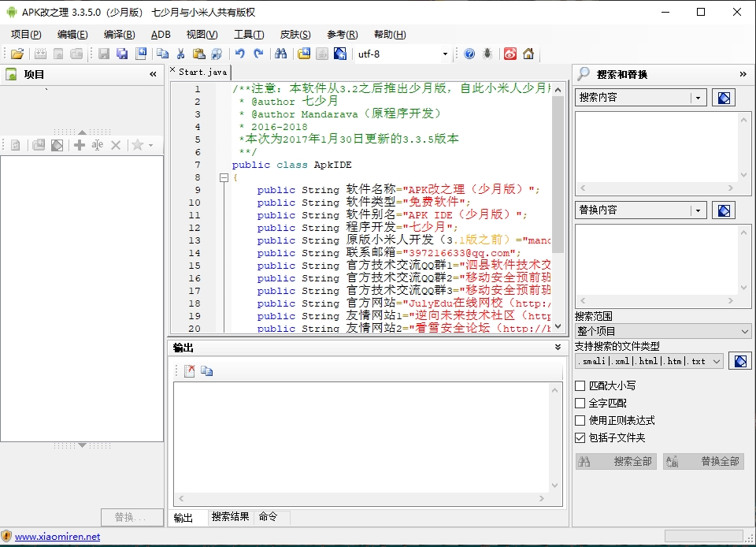Click the home toolbar icon
756x547 pixels.
pyautogui.click(x=529, y=54)
